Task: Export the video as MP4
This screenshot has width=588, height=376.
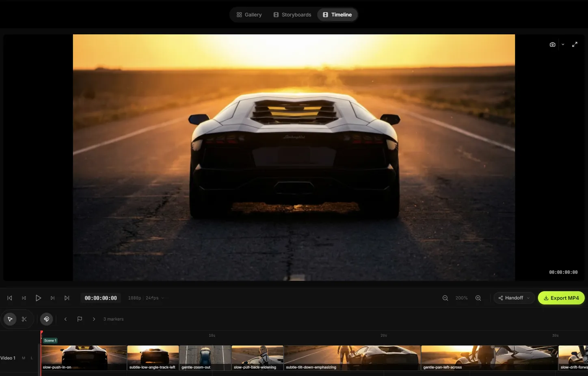Action: [x=561, y=298]
